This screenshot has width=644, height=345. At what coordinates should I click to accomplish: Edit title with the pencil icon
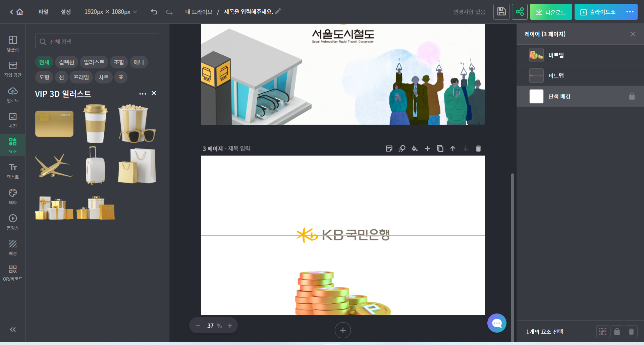(x=278, y=11)
